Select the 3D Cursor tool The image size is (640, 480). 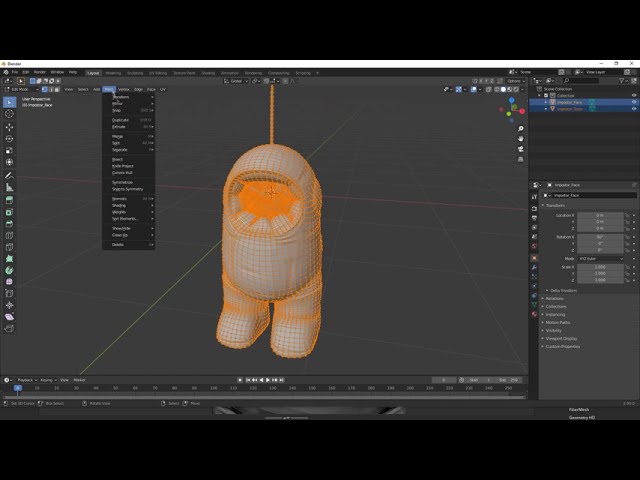(x=9, y=114)
